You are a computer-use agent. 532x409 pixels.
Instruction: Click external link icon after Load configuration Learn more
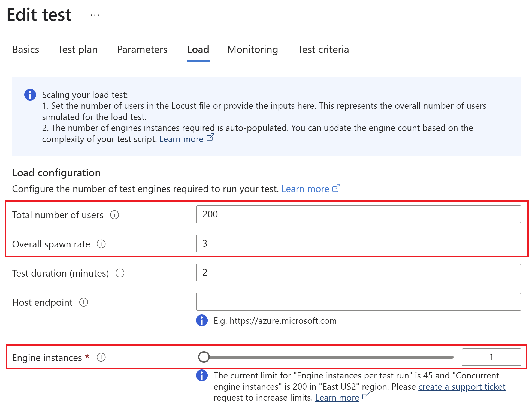pos(337,188)
